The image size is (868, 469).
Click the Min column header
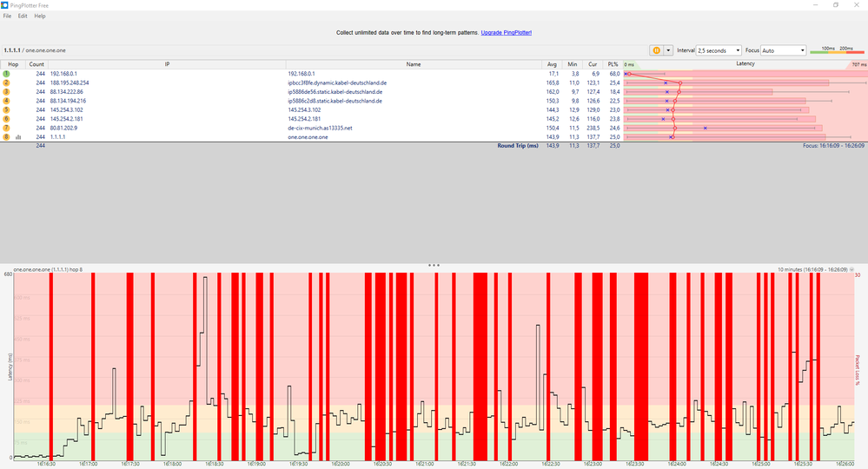click(x=572, y=64)
